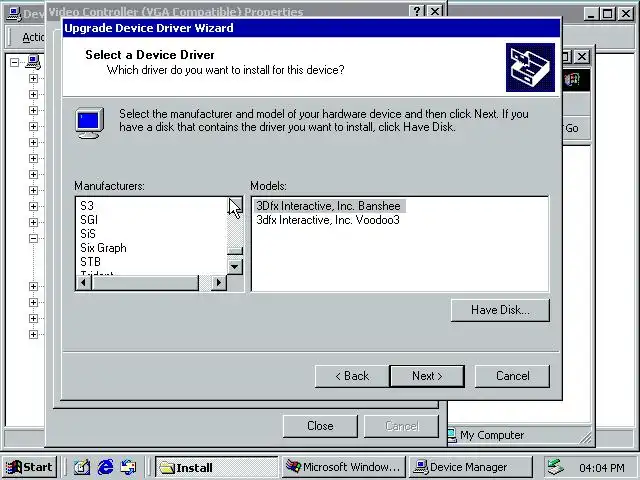
Task: Choose SiS from the Manufacturers list
Action: coord(88,234)
